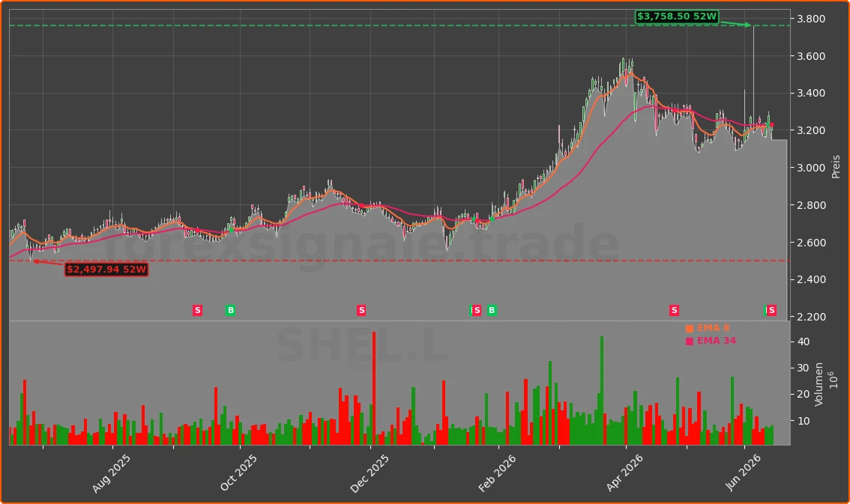
Task: Click the 30 volume axis label
Action: pyautogui.click(x=804, y=368)
